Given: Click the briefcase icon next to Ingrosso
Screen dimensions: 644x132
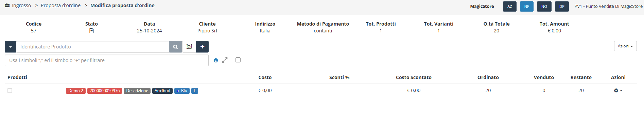Looking at the screenshot, I should click(7, 5).
